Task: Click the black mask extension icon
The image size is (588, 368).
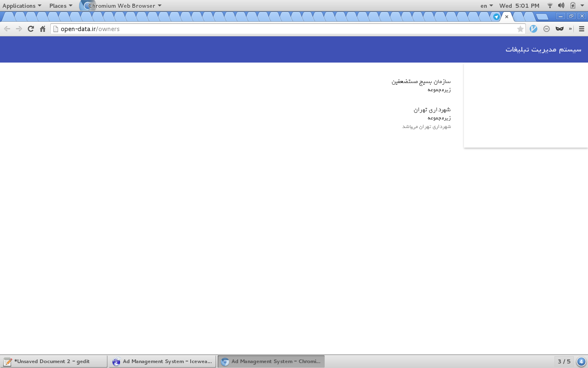Action: [559, 29]
